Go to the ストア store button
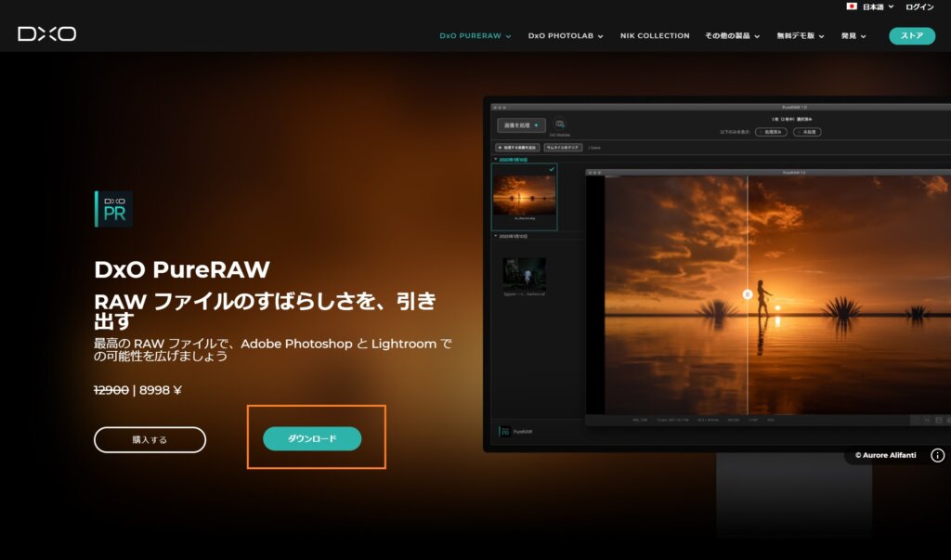Screen dimensions: 951x560 [912, 36]
